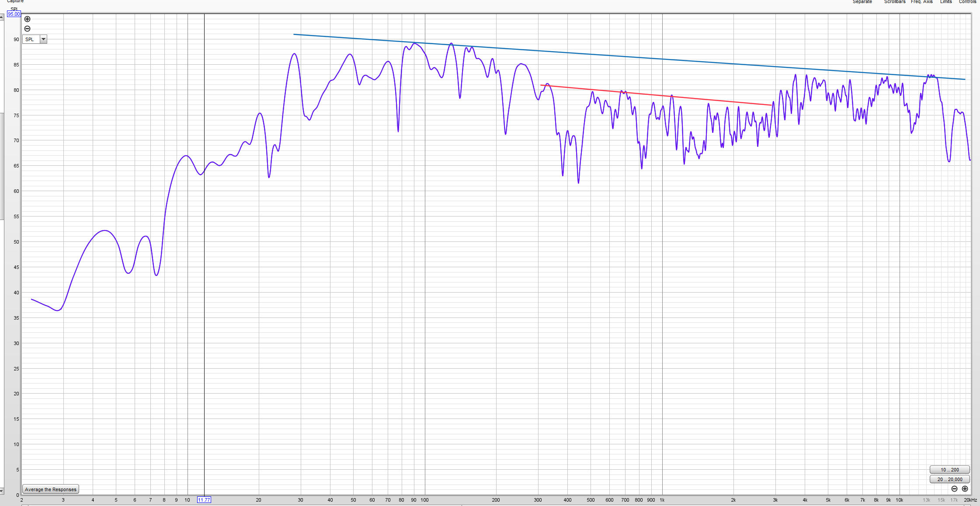Click the Separate toolbar option

(x=862, y=2)
